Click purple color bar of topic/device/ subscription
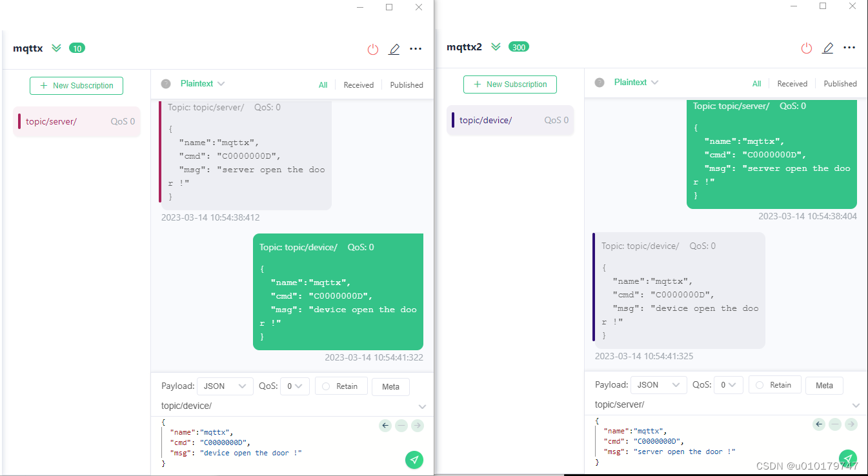868x476 pixels. (453, 120)
